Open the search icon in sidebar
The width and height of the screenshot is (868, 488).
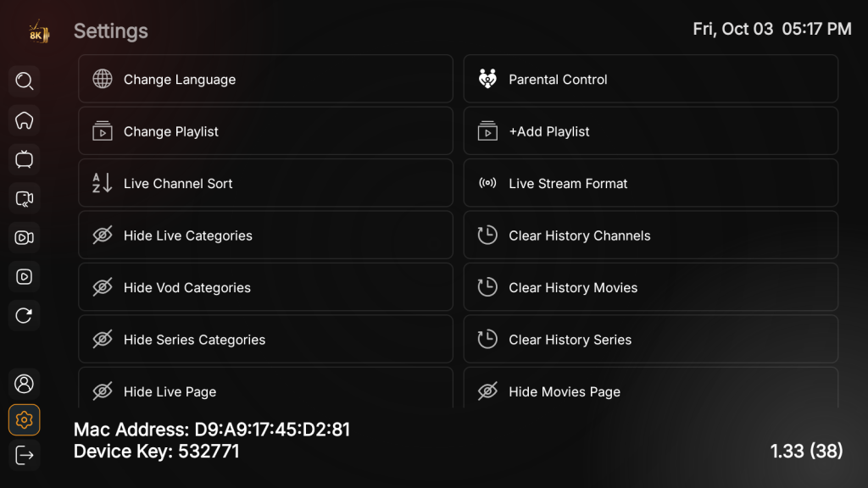tap(25, 81)
